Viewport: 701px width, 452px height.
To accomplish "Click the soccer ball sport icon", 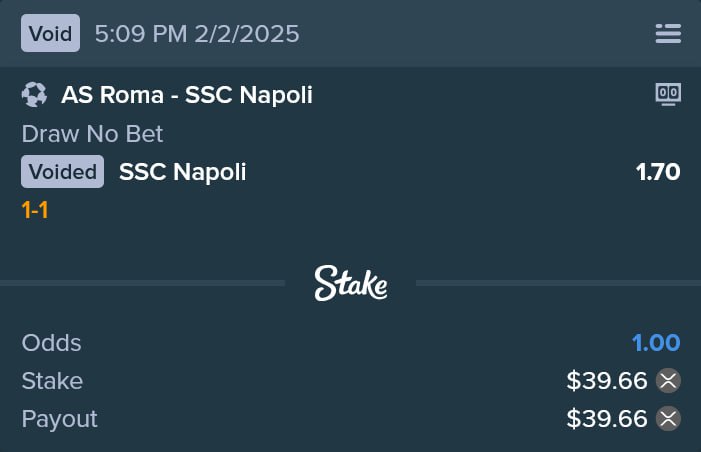I will point(34,95).
